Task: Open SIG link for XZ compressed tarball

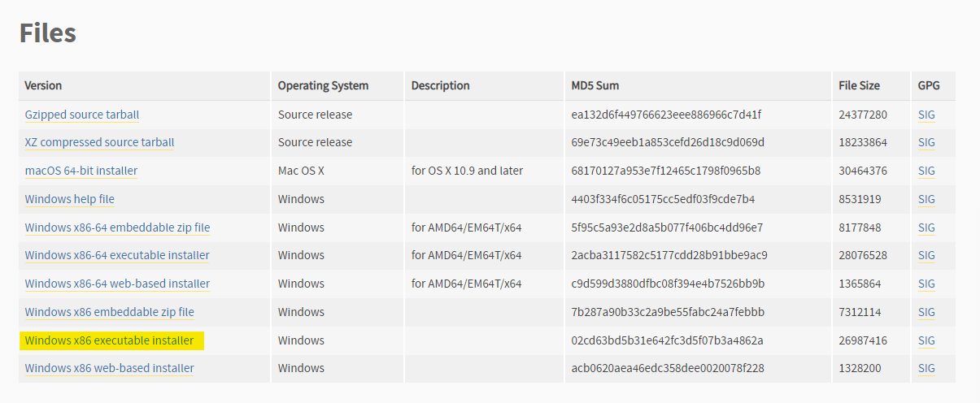Action: point(926,142)
